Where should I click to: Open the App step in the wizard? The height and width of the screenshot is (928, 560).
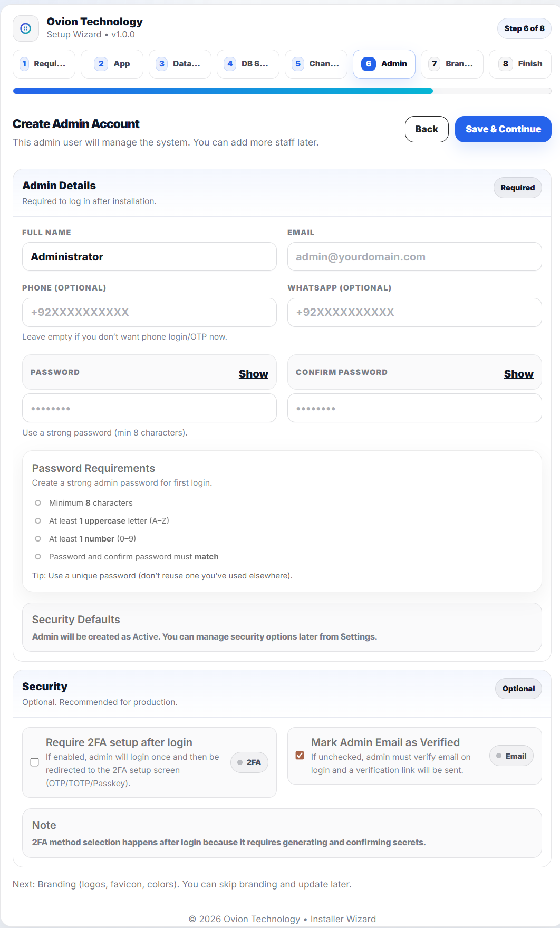(x=112, y=63)
